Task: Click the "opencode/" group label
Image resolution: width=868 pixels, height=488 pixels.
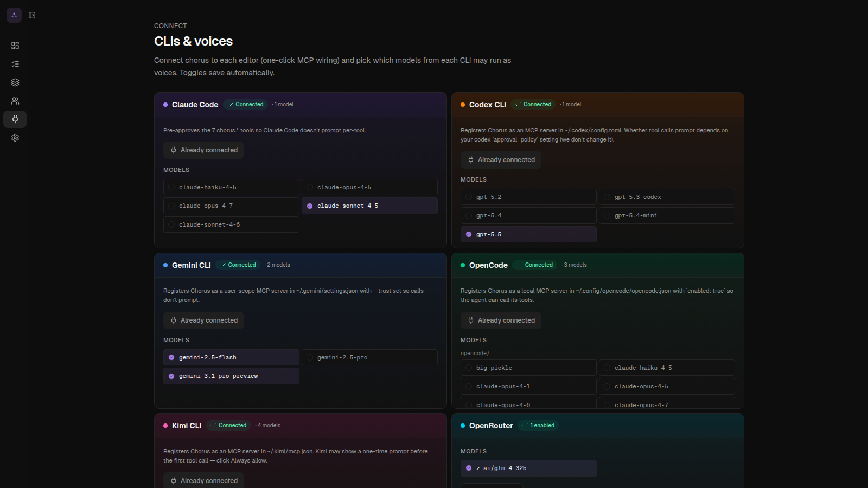Action: coord(475,354)
